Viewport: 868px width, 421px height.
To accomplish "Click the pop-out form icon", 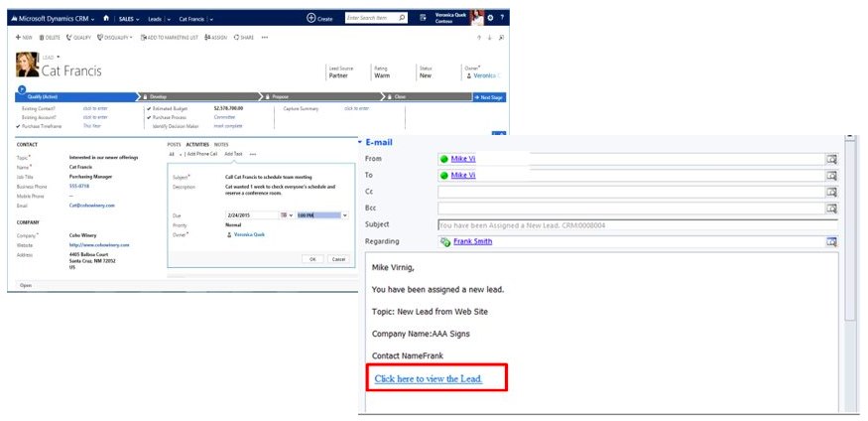I will tap(501, 38).
